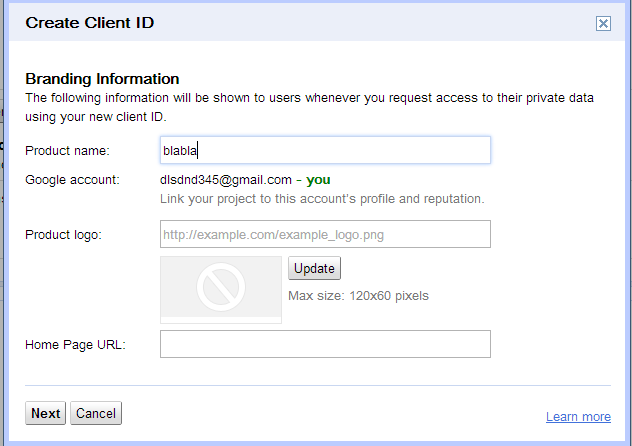Viewport: 632px width, 446px height.
Task: Focus the Product logo URL field
Action: [x=325, y=234]
